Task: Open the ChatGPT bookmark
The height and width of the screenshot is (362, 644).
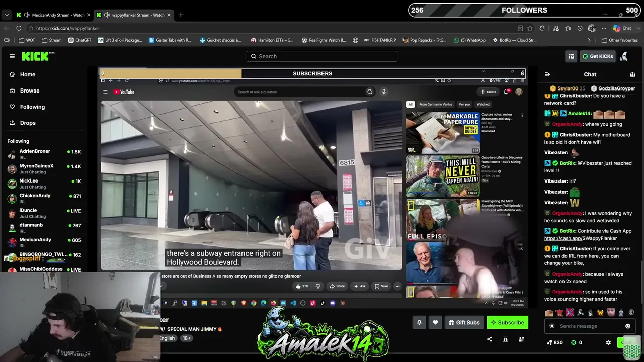Action: tap(79, 40)
